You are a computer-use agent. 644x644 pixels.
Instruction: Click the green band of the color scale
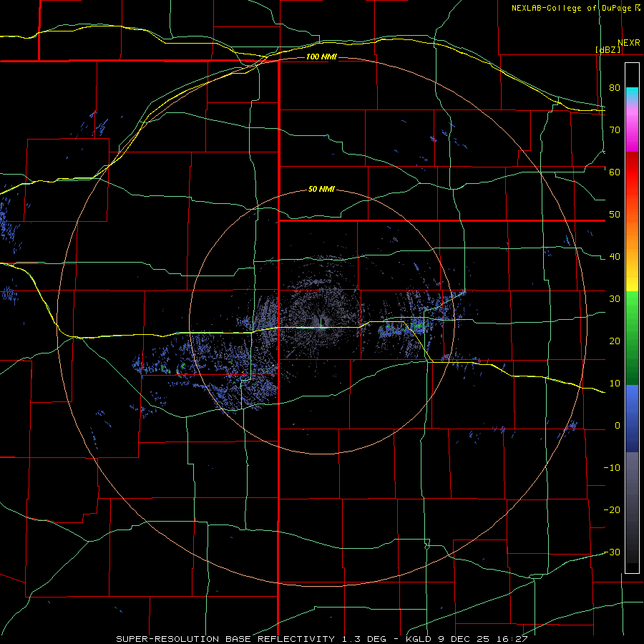coord(632,338)
